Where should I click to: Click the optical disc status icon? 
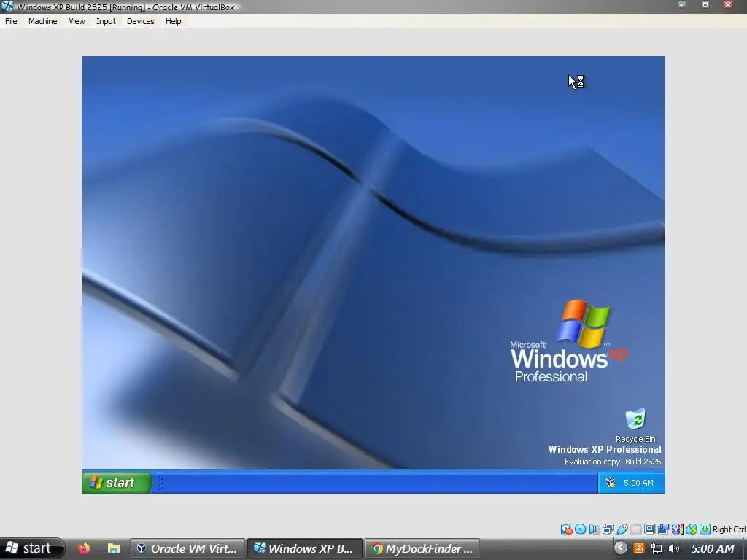click(580, 529)
